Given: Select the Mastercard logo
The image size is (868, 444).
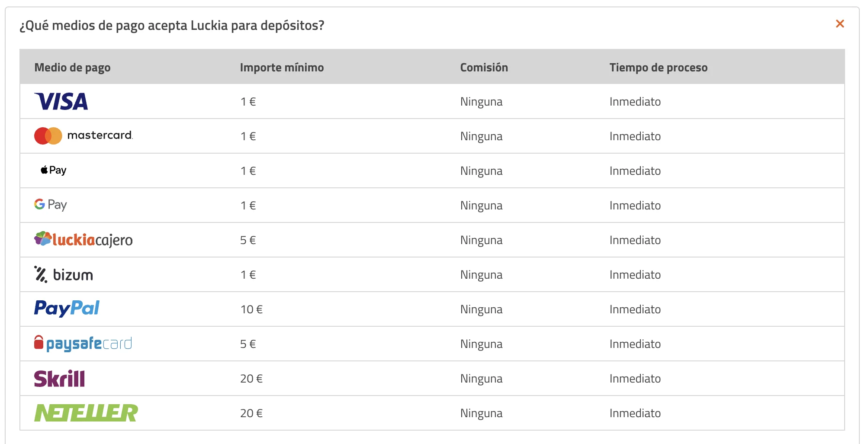Looking at the screenshot, I should 84,136.
